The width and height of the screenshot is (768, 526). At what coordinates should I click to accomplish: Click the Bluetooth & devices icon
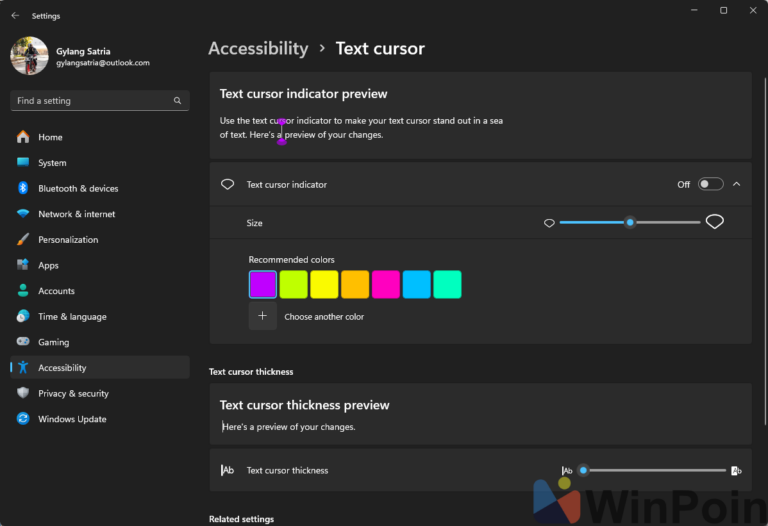[23, 188]
